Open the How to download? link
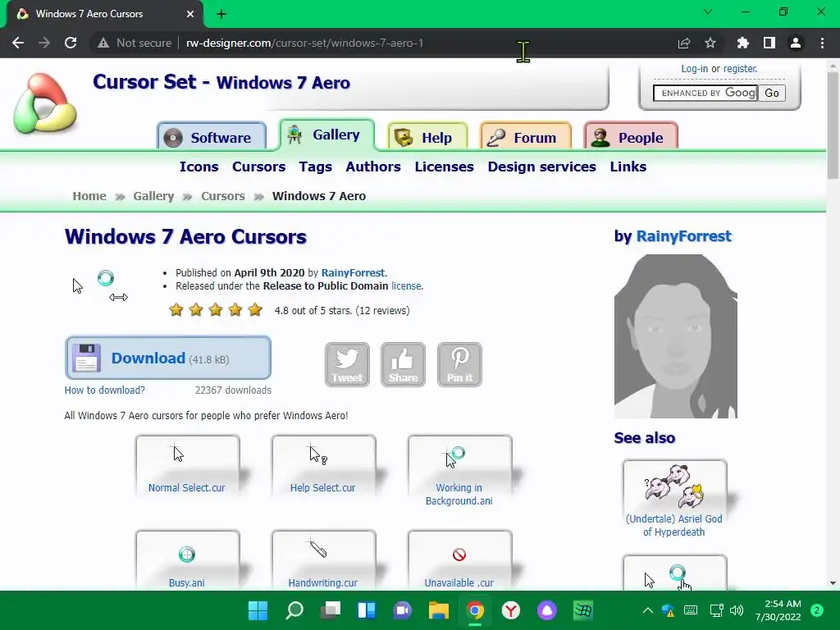This screenshot has width=840, height=630. [x=104, y=390]
